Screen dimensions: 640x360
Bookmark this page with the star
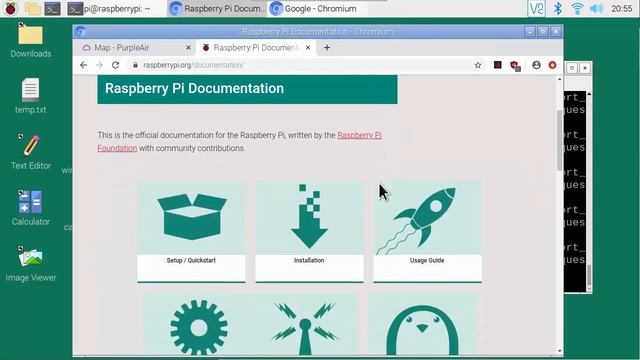tap(478, 65)
